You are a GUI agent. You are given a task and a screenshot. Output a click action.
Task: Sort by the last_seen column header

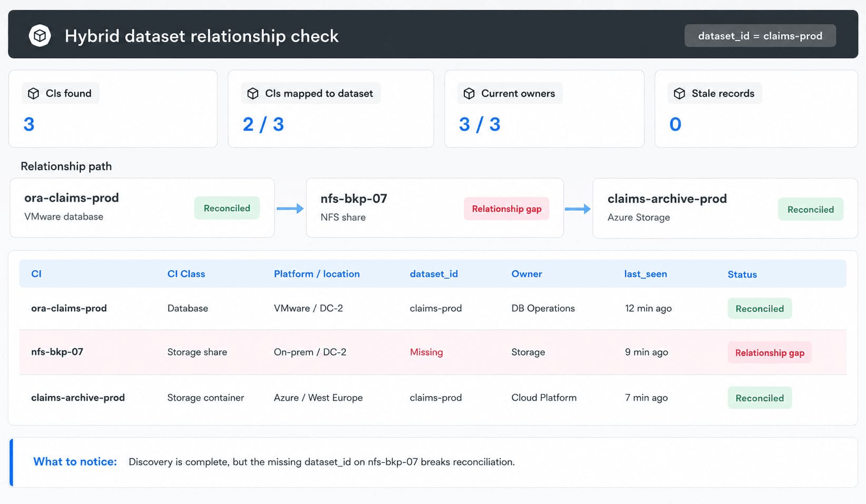click(x=646, y=274)
